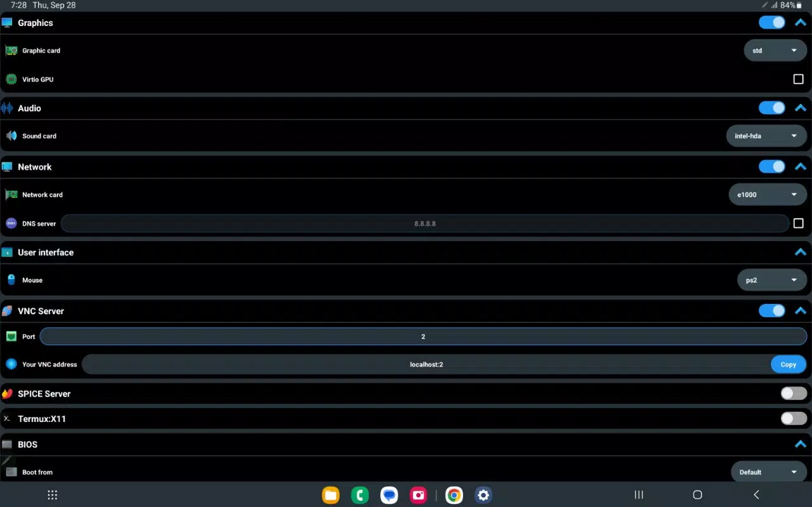Open the app drawer grid icon

(53, 495)
